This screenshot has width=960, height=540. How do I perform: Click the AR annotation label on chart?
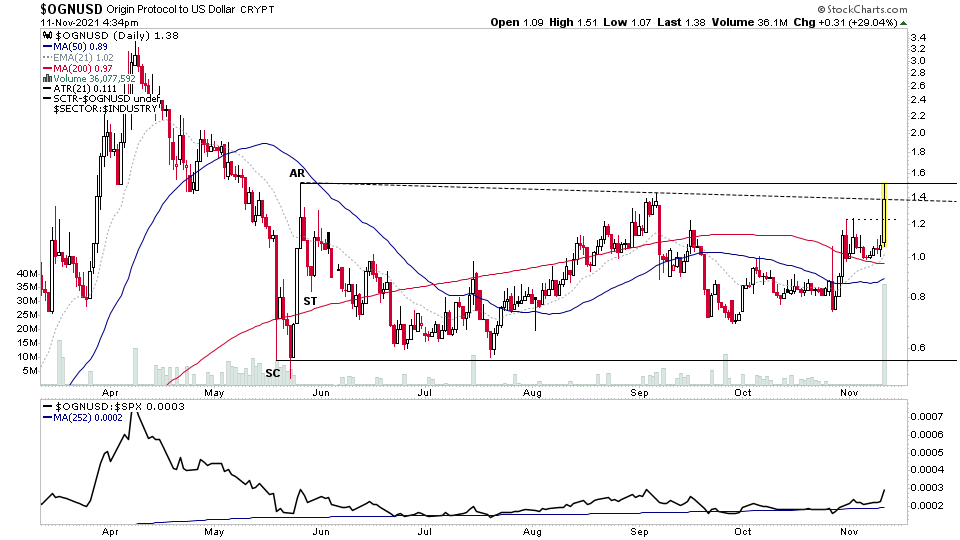click(297, 173)
